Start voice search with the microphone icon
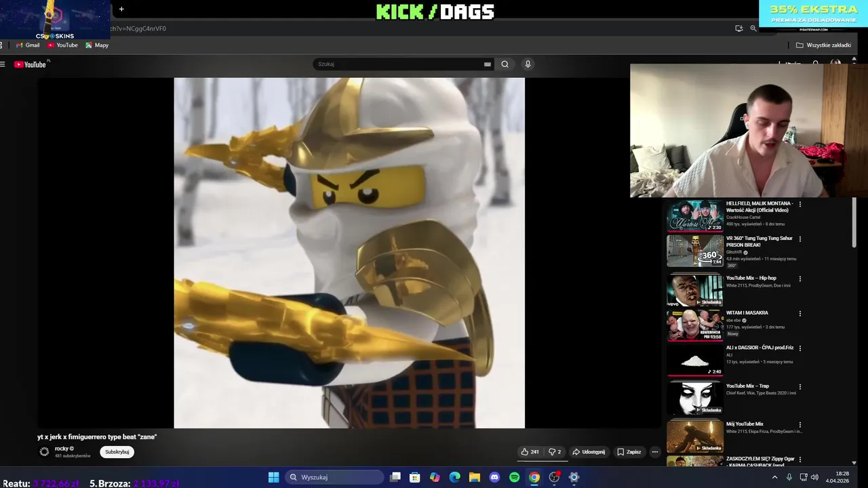This screenshot has height=488, width=868. [x=528, y=64]
